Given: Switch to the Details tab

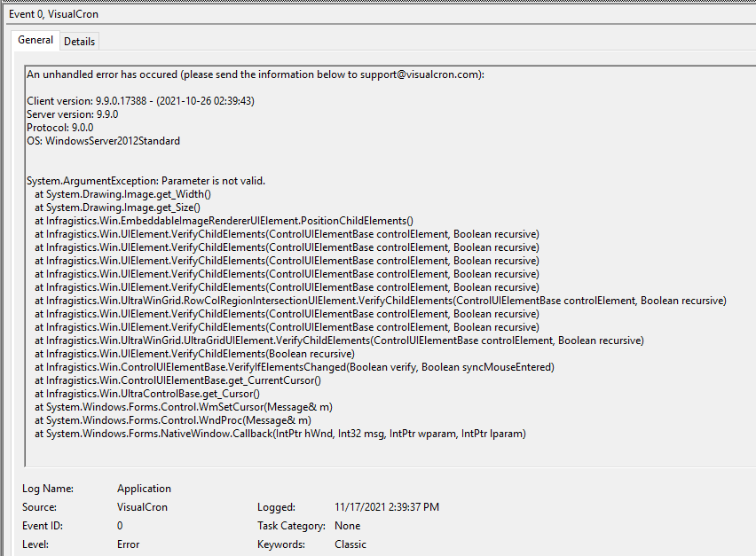Looking at the screenshot, I should [79, 41].
